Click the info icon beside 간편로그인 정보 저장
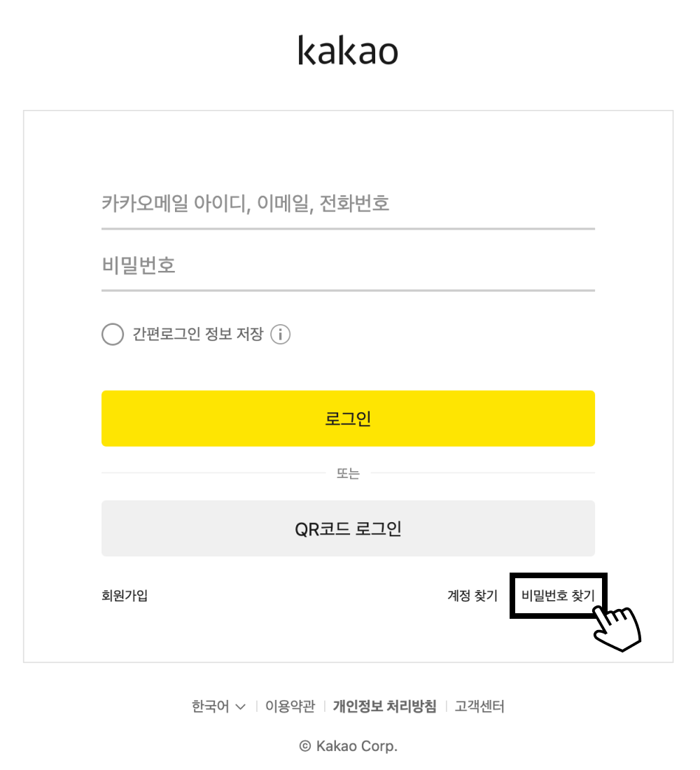The width and height of the screenshot is (700, 770). (280, 335)
